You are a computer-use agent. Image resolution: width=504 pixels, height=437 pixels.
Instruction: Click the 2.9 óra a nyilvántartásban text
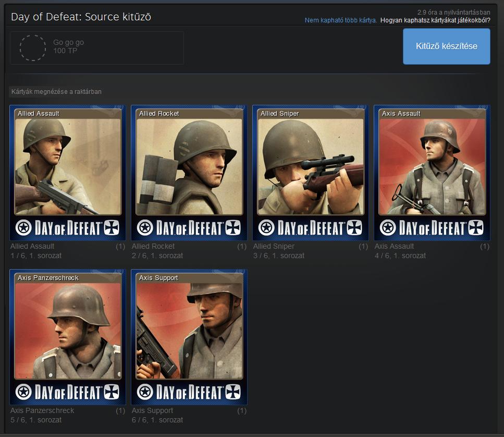[x=453, y=12]
